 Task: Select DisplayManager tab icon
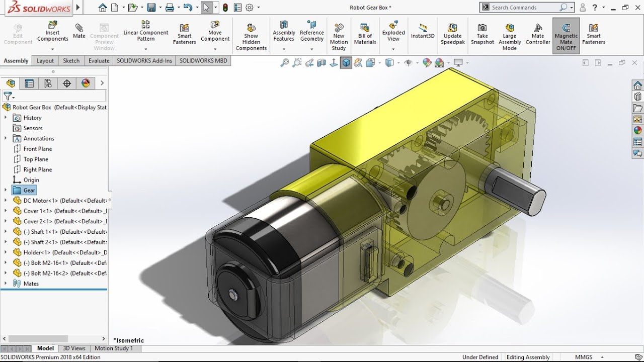(x=86, y=83)
